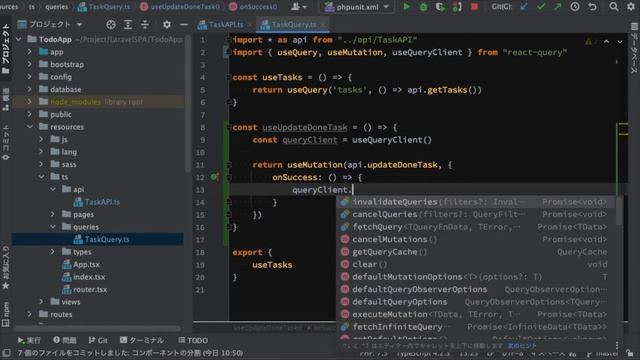Select TaskQuery.ts in project tree
This screenshot has height=360, width=640.
pyautogui.click(x=102, y=240)
